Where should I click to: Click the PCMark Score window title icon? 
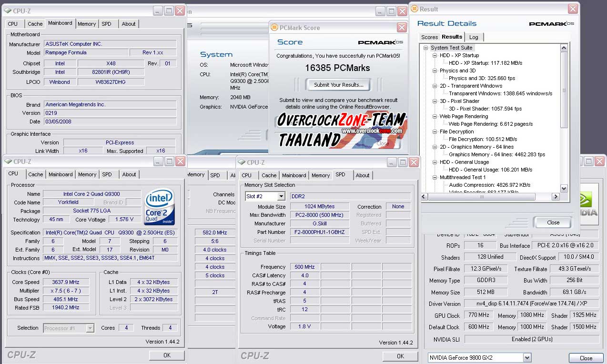(274, 28)
